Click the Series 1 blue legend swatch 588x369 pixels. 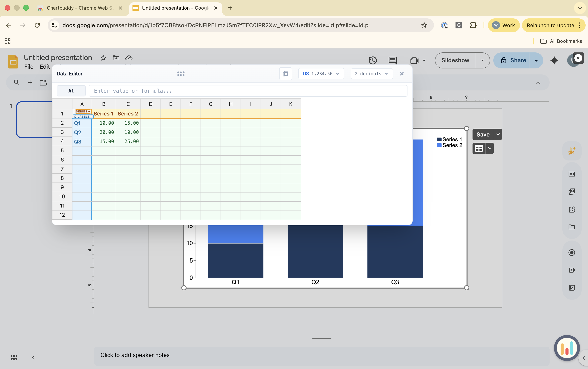point(439,139)
